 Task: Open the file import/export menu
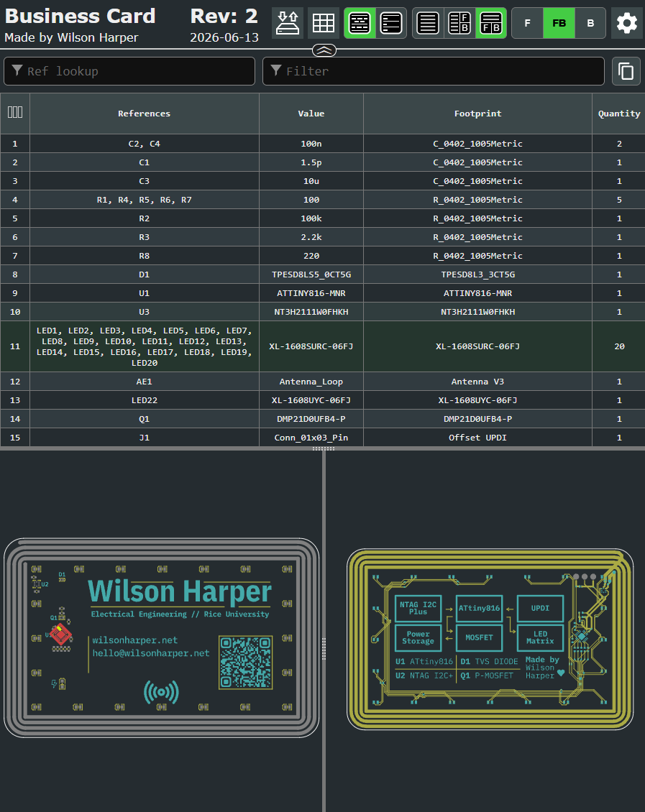click(288, 23)
